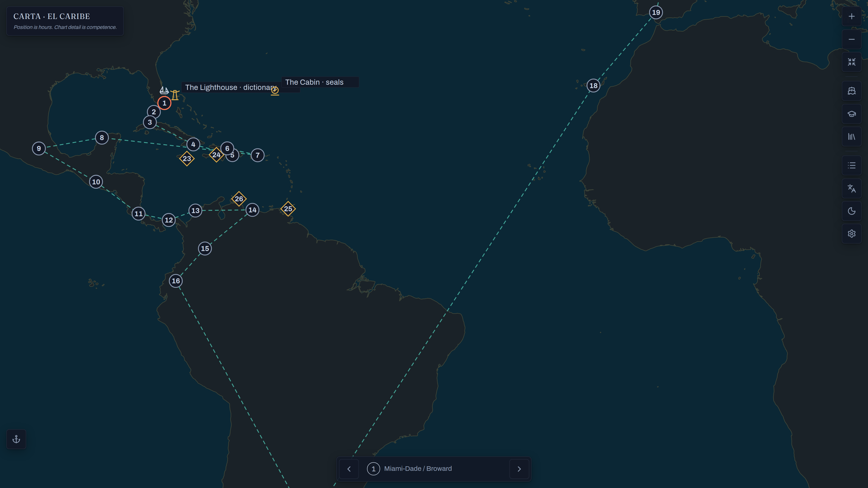868x488 pixels.
Task: Select waypoint 10 marker
Action: point(96,182)
